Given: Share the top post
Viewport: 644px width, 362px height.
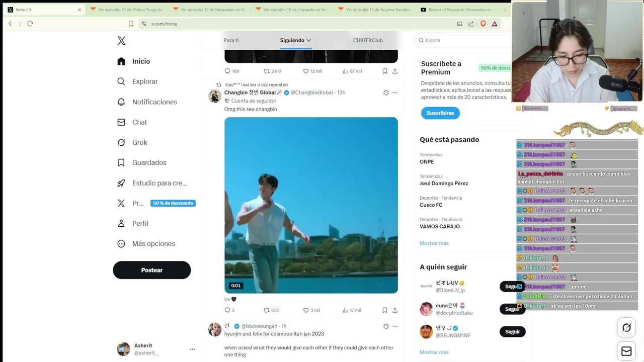Looking at the screenshot, I should pos(395,71).
